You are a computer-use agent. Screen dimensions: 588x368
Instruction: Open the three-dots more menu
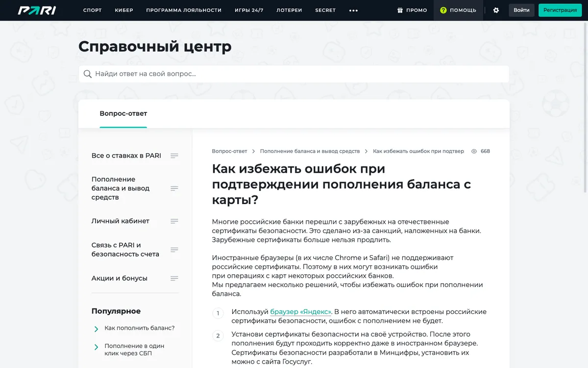353,10
